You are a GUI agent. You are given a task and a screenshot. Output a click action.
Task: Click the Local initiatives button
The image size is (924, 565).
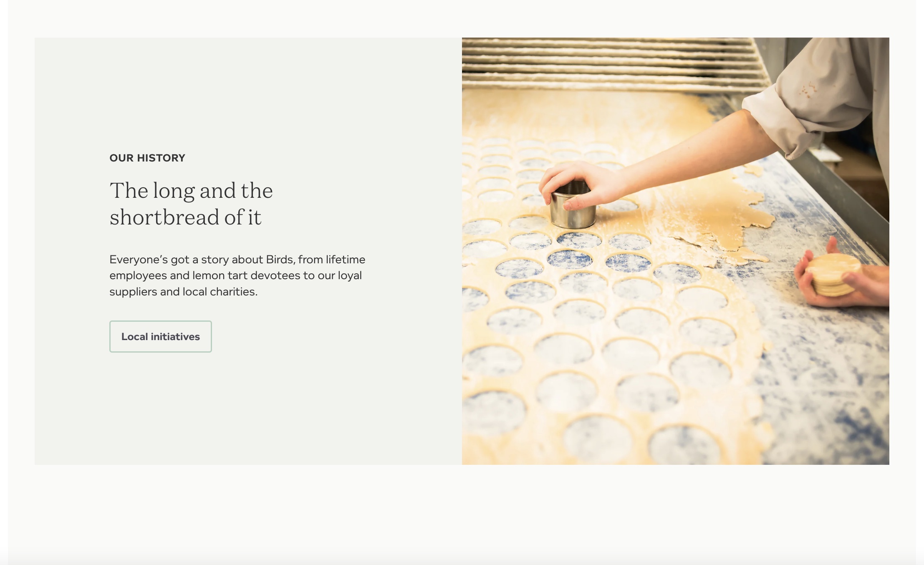161,336
